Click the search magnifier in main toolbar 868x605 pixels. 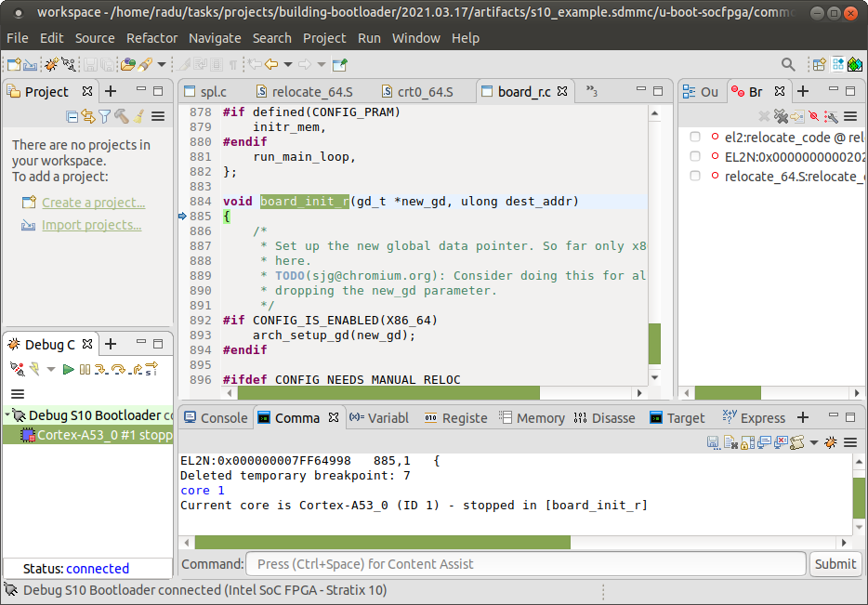point(788,64)
